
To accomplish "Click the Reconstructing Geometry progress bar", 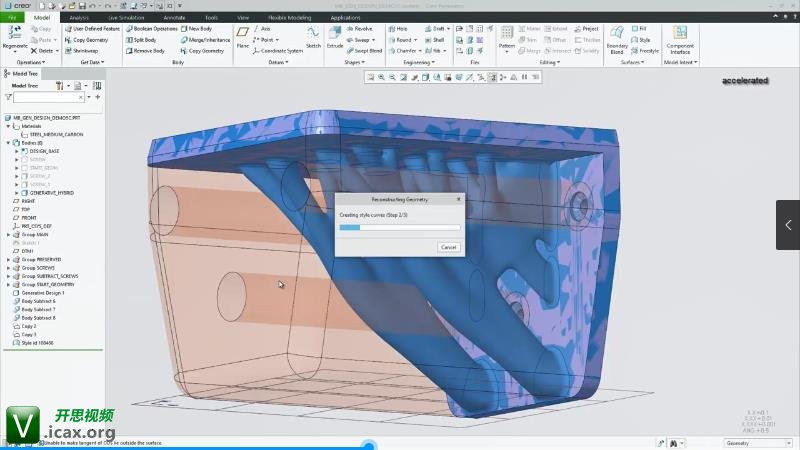I will click(399, 228).
